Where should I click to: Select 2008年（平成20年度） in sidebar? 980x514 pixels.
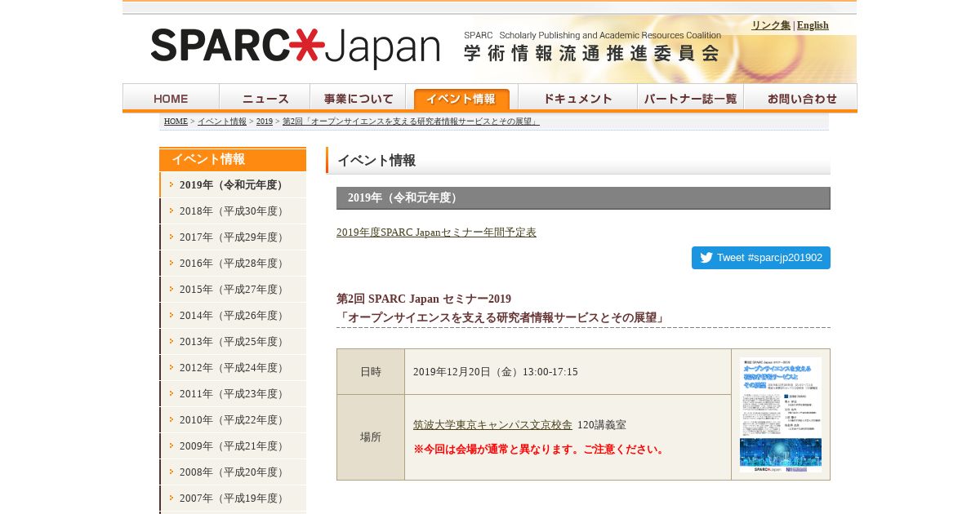(x=233, y=472)
